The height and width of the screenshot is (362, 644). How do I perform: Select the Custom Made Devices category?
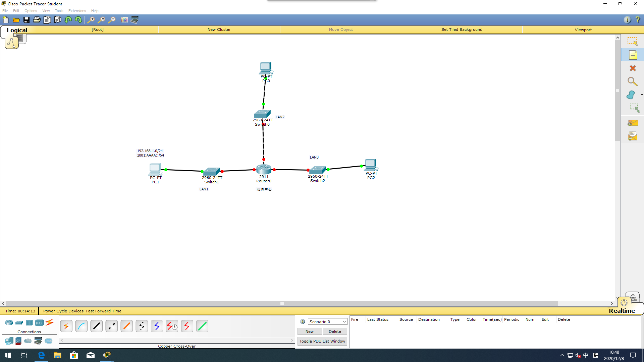pos(38,341)
